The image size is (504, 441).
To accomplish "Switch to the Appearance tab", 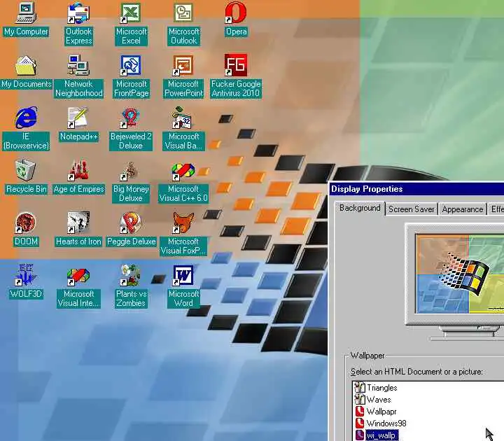I will pos(462,209).
